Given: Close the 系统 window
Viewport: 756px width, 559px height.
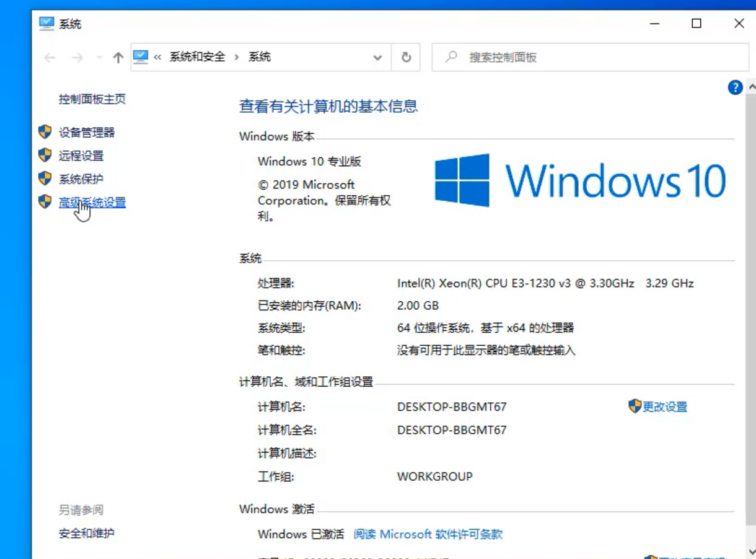Looking at the screenshot, I should coord(739,24).
